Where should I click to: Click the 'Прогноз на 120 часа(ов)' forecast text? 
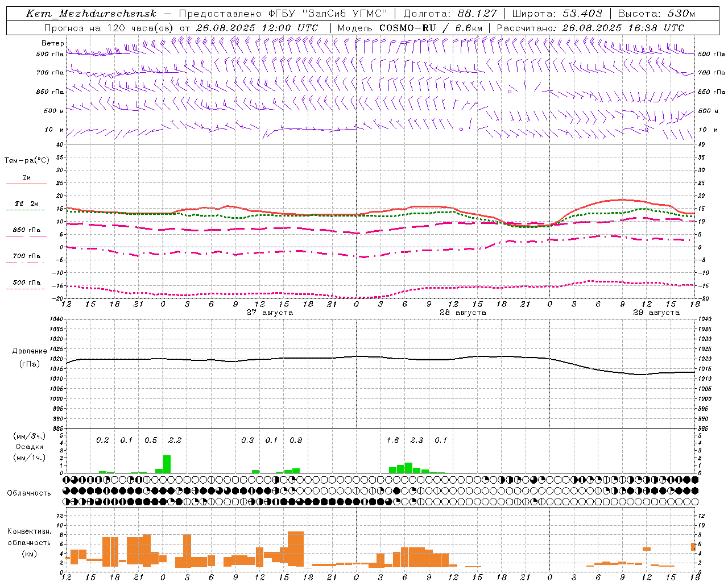click(x=109, y=28)
